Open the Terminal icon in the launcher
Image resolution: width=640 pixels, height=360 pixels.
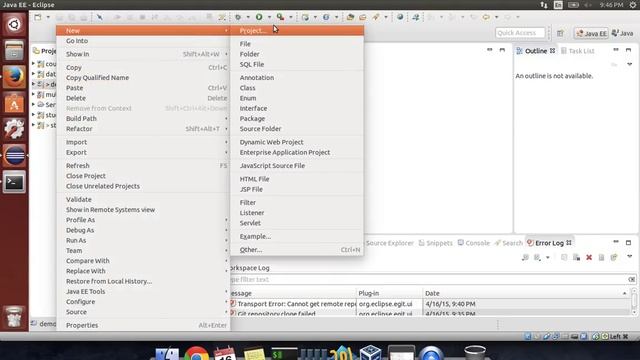coord(14,182)
